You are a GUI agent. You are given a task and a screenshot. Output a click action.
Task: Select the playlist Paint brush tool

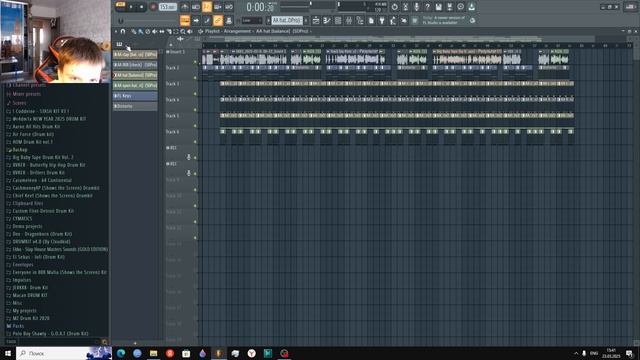[140, 31]
